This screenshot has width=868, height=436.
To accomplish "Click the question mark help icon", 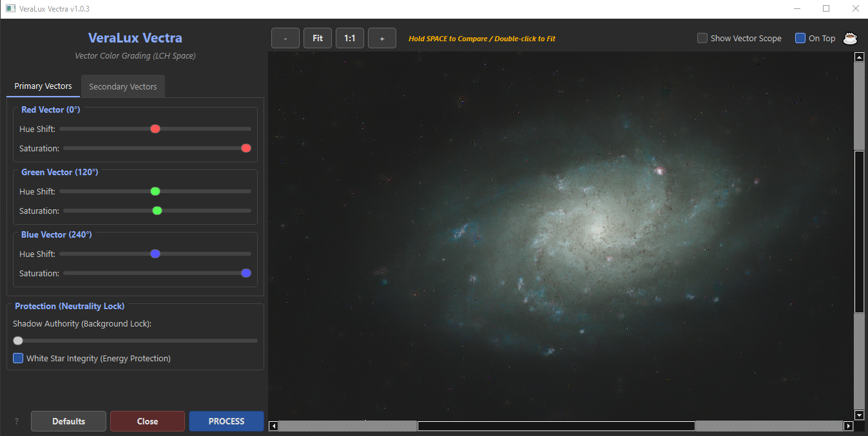I will coord(17,421).
